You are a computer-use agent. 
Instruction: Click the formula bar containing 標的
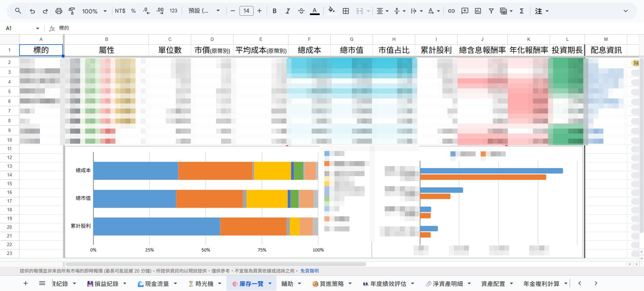click(x=349, y=28)
